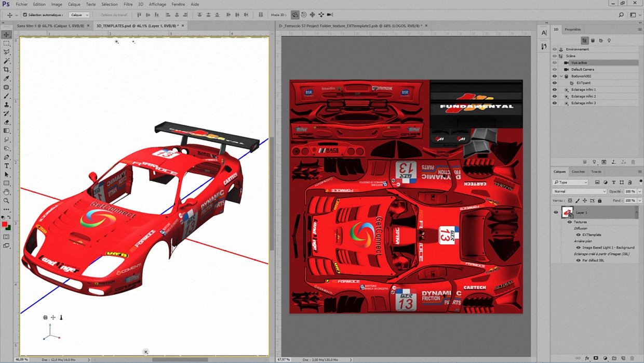Select the Horizontal Type tool
644x363 pixels.
coord(7,166)
